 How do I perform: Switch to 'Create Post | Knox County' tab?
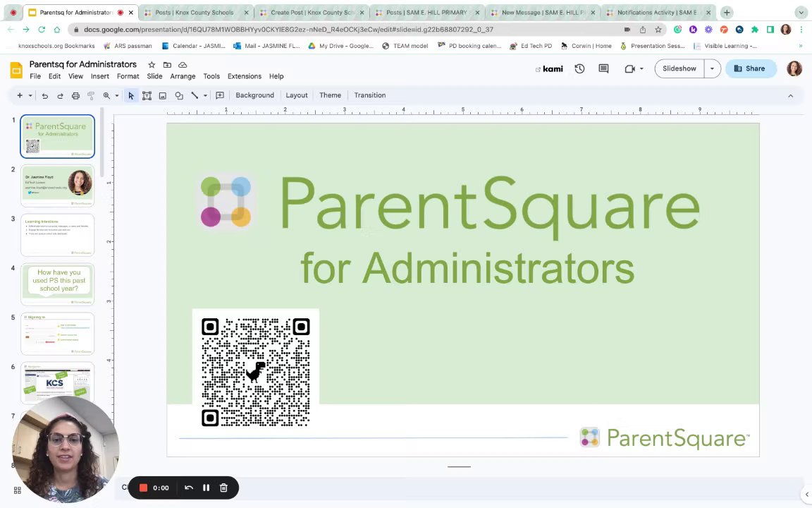click(x=312, y=13)
